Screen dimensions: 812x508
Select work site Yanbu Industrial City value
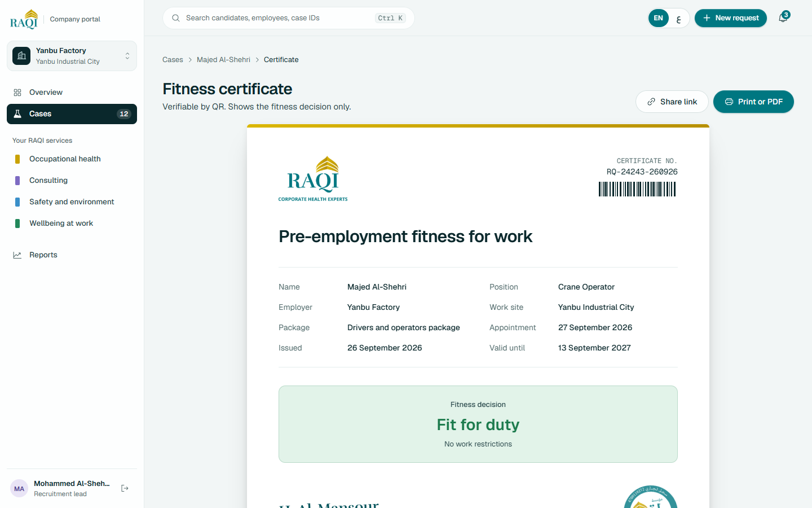click(x=596, y=307)
